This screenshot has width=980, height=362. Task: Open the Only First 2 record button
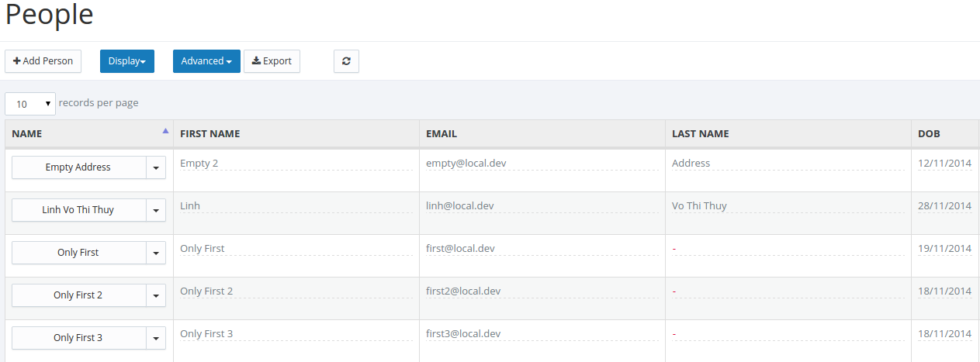pos(78,295)
